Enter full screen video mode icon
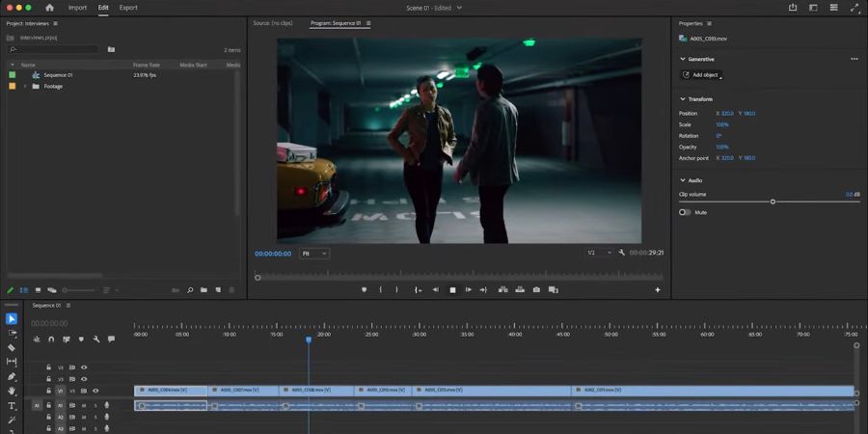 tap(854, 8)
